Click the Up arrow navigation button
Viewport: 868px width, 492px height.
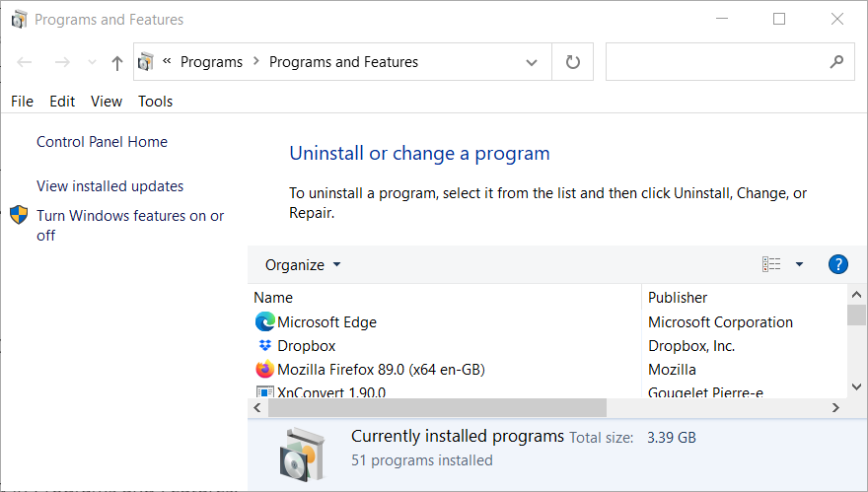pos(117,63)
